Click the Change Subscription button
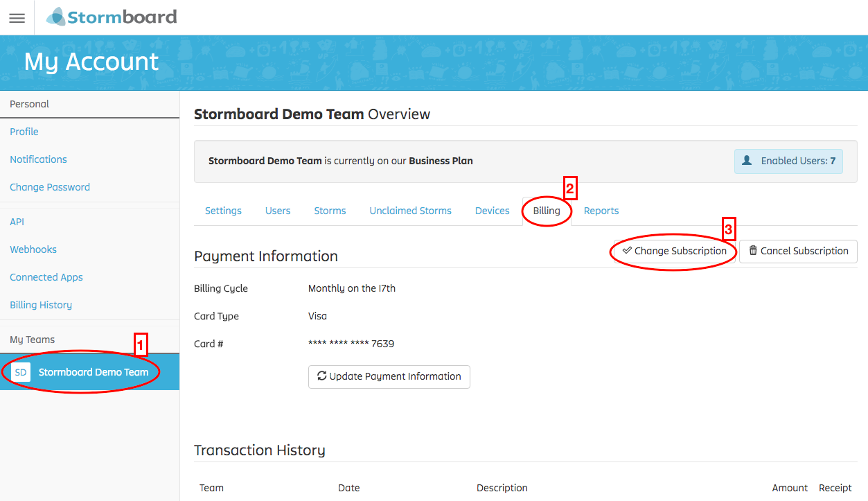Image resolution: width=868 pixels, height=501 pixels. 674,251
